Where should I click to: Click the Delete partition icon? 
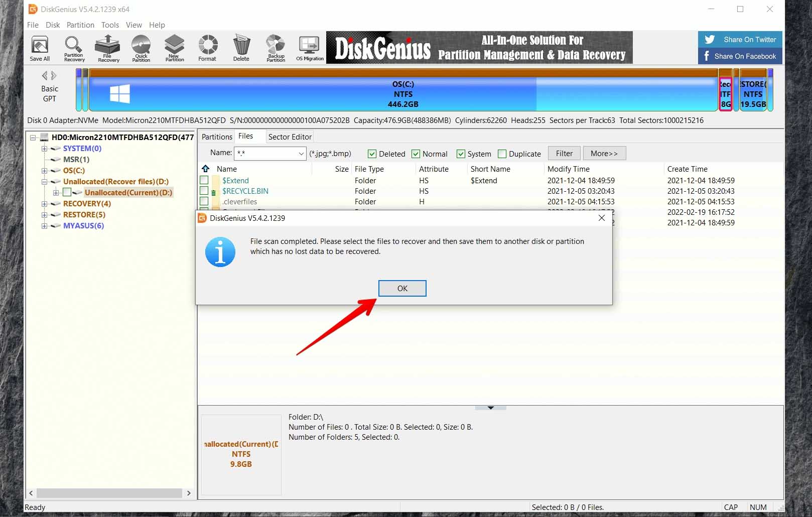[x=241, y=48]
